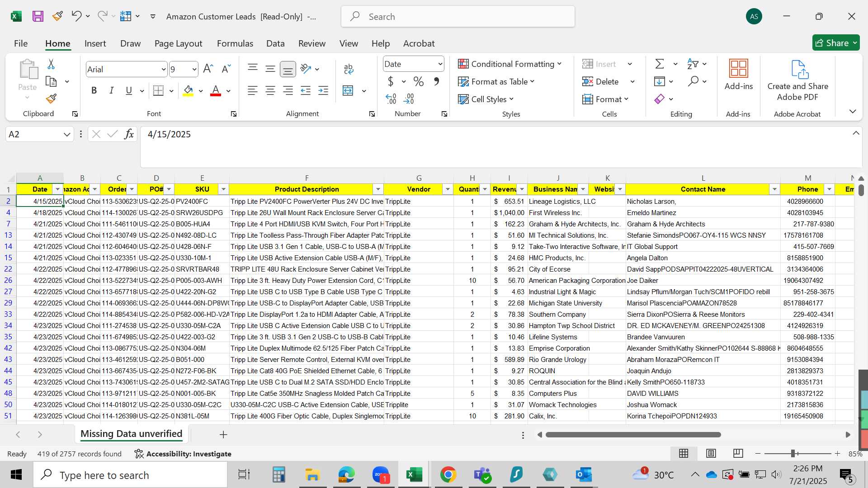Switch to Normal view in status bar
The width and height of the screenshot is (868, 488).
684,453
